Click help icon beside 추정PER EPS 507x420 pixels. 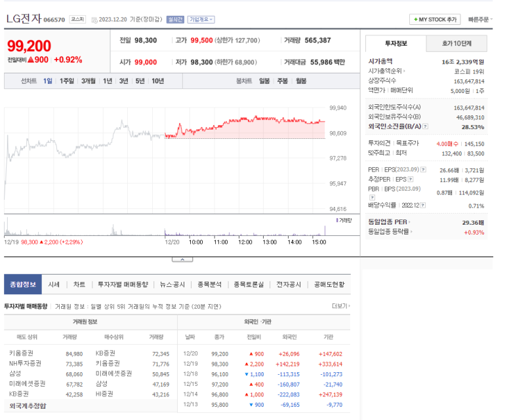pos(411,180)
